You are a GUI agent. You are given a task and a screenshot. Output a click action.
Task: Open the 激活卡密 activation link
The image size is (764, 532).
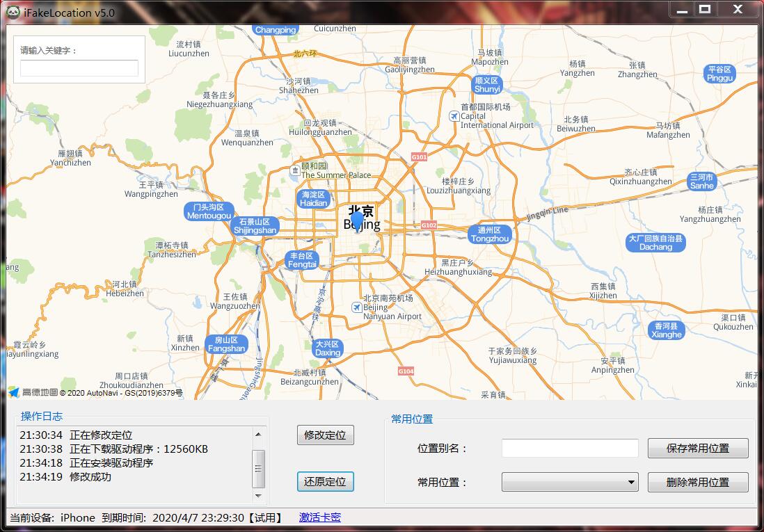[x=319, y=517]
